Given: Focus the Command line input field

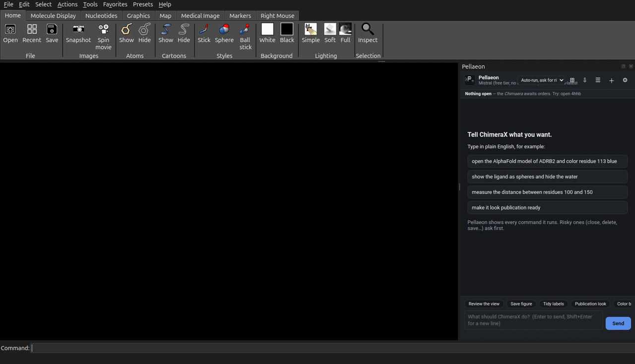Looking at the screenshot, I should 333,348.
